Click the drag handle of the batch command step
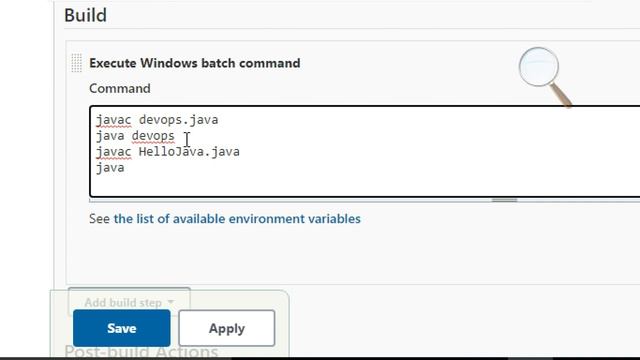 point(76,63)
